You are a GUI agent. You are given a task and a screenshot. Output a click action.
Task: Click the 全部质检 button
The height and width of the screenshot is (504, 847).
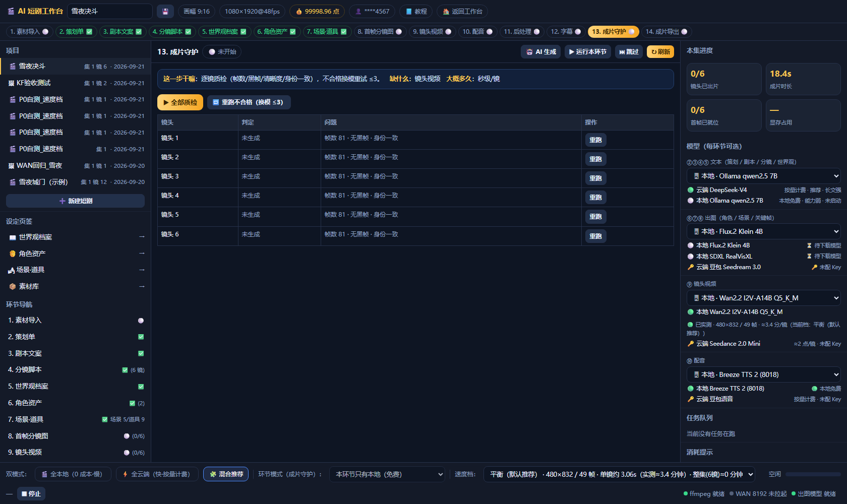[x=180, y=102]
